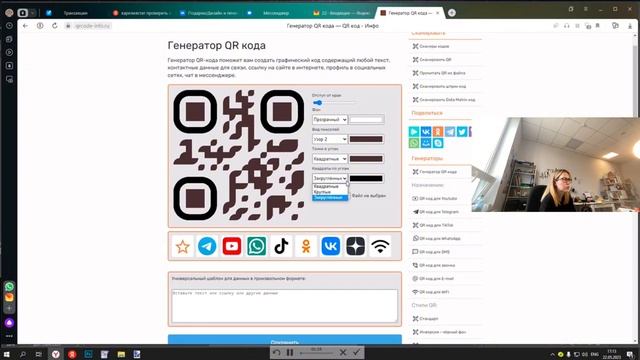Image resolution: width=640 pixels, height=360 pixels.
Task: Open the corner dots color swatch
Action: (x=367, y=159)
